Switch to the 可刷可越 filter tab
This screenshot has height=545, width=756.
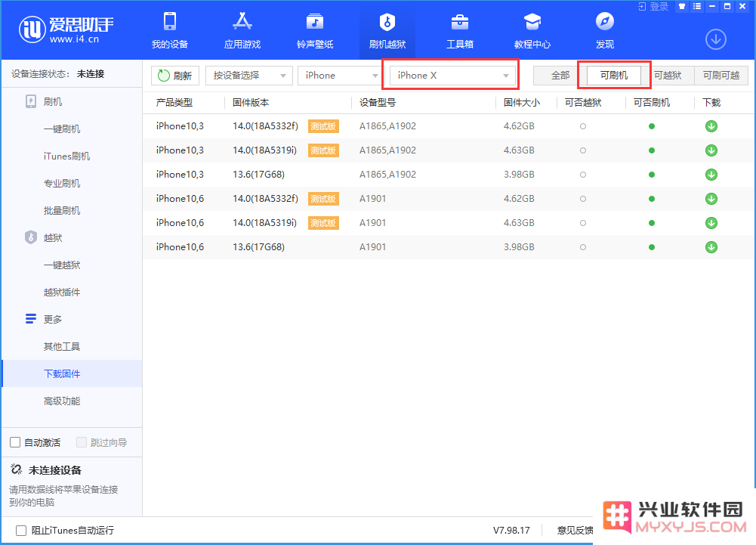[x=721, y=76]
